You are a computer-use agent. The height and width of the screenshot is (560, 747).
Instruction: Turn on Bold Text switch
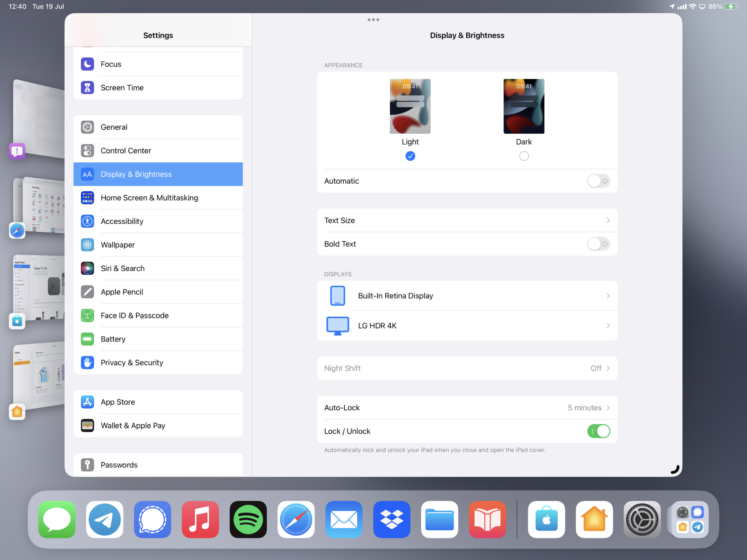598,244
